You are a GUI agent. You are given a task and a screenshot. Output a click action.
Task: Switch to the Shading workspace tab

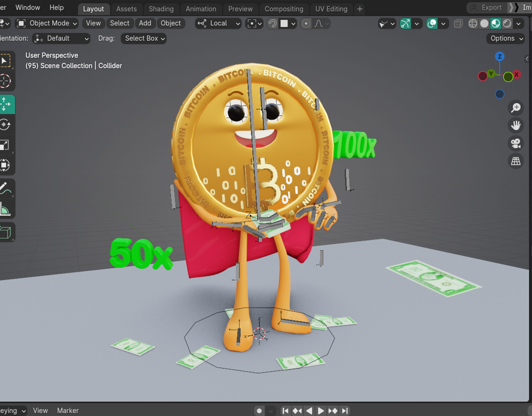pos(161,9)
